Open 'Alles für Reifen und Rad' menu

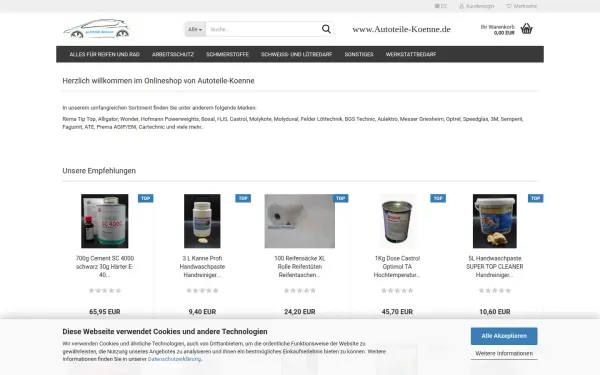pos(104,54)
